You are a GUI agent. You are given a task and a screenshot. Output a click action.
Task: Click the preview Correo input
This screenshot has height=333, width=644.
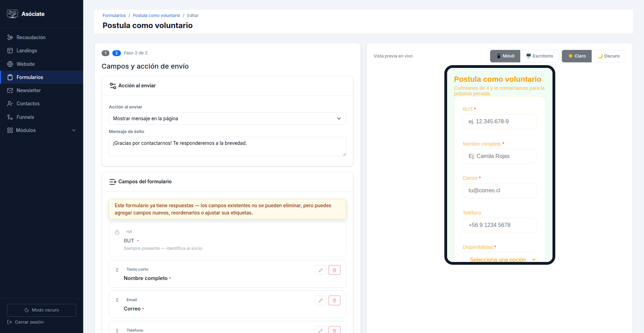click(499, 191)
